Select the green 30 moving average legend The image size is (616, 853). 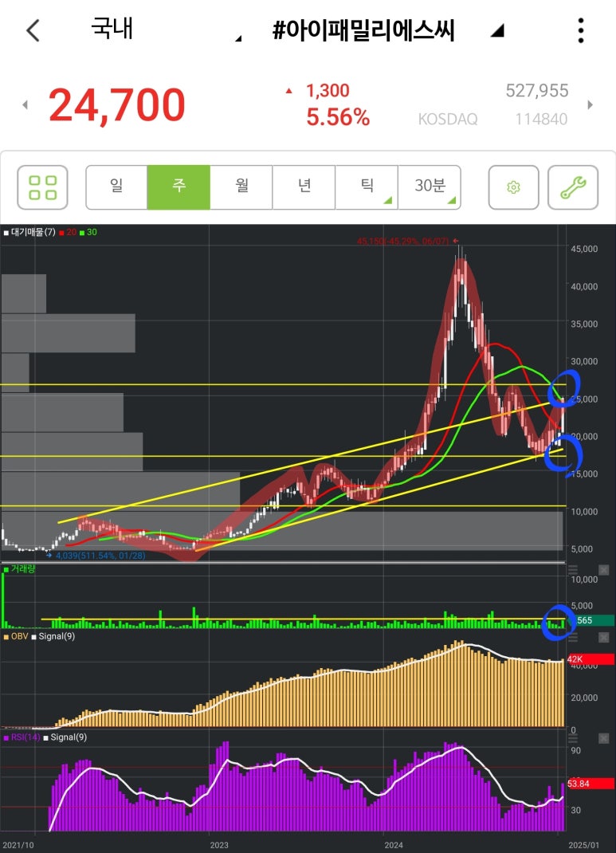88,232
